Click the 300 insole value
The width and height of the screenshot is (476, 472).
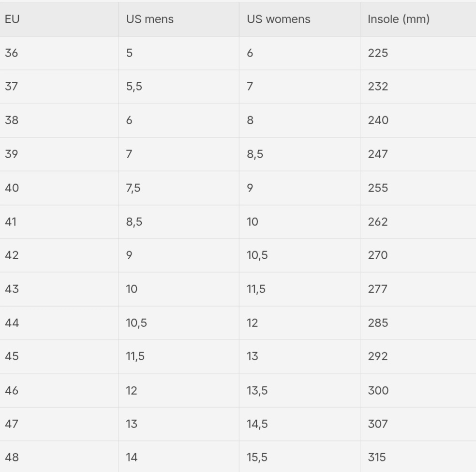click(377, 390)
